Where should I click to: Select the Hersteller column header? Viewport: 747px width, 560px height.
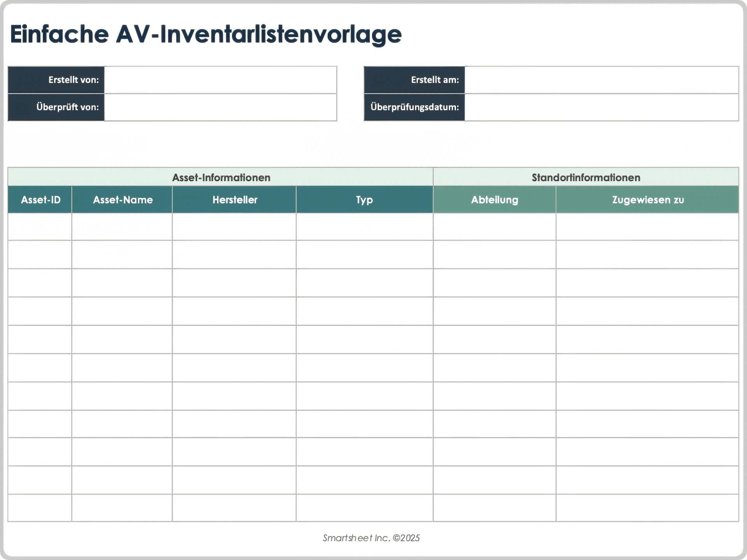coord(234,199)
